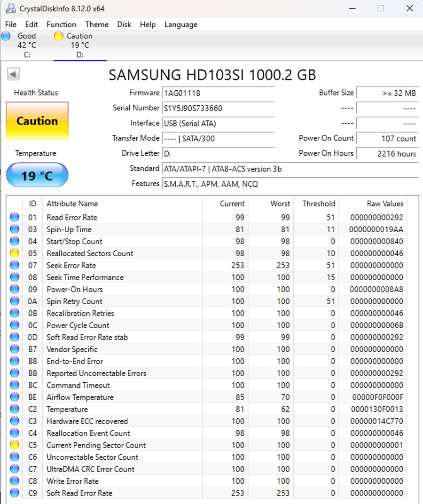Click status orb for Recalibration Retries
This screenshot has height=504, width=423.
15,313
